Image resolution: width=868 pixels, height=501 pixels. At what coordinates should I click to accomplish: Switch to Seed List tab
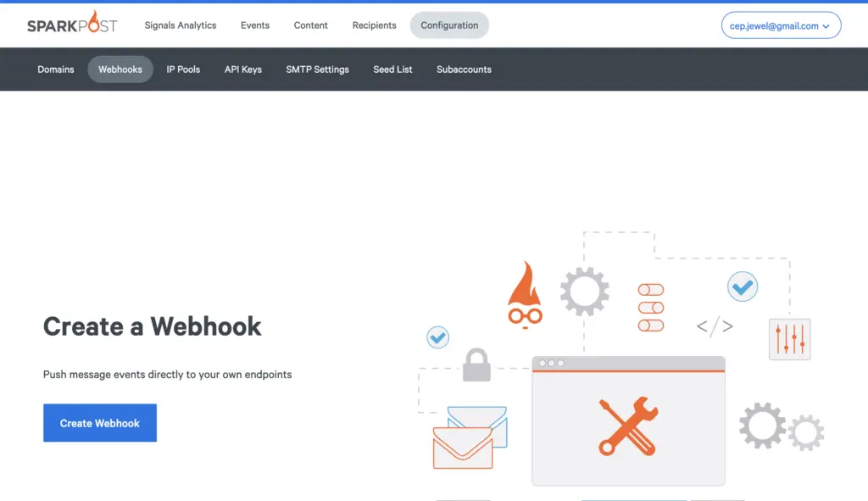tap(392, 70)
